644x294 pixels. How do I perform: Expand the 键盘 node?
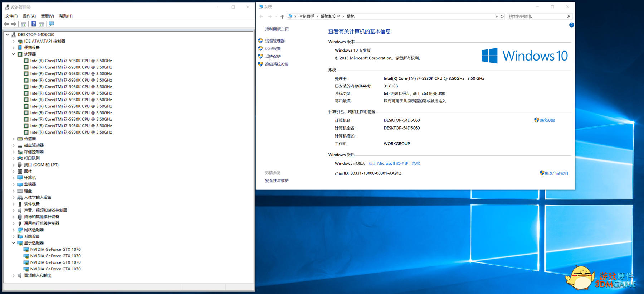click(x=14, y=191)
